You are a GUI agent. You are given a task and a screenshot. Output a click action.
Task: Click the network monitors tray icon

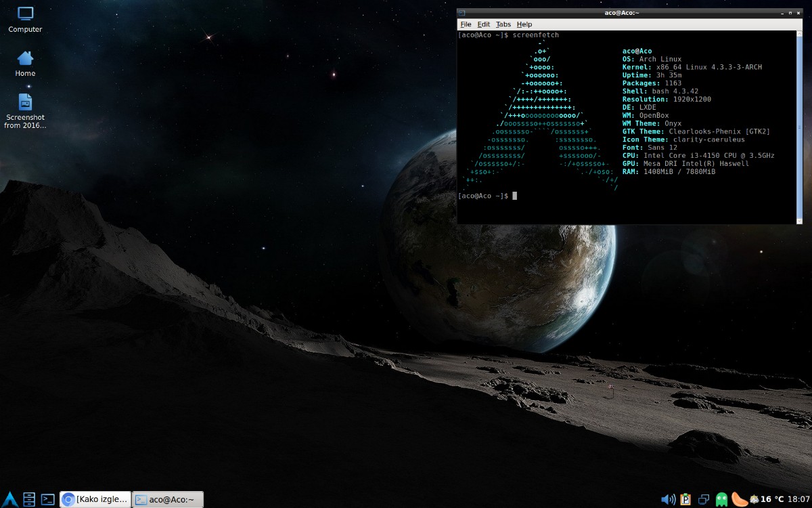(x=704, y=499)
